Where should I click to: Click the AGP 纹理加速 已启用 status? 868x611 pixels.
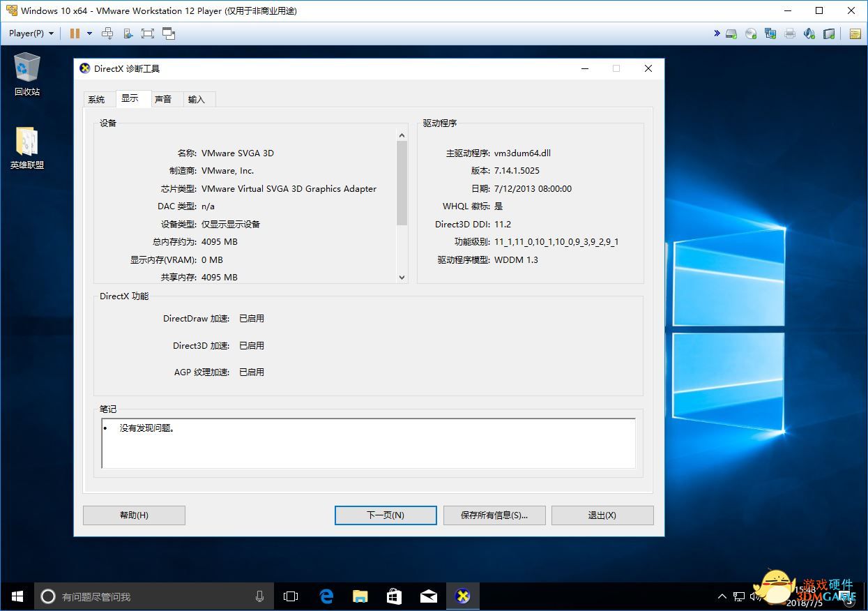tap(252, 372)
